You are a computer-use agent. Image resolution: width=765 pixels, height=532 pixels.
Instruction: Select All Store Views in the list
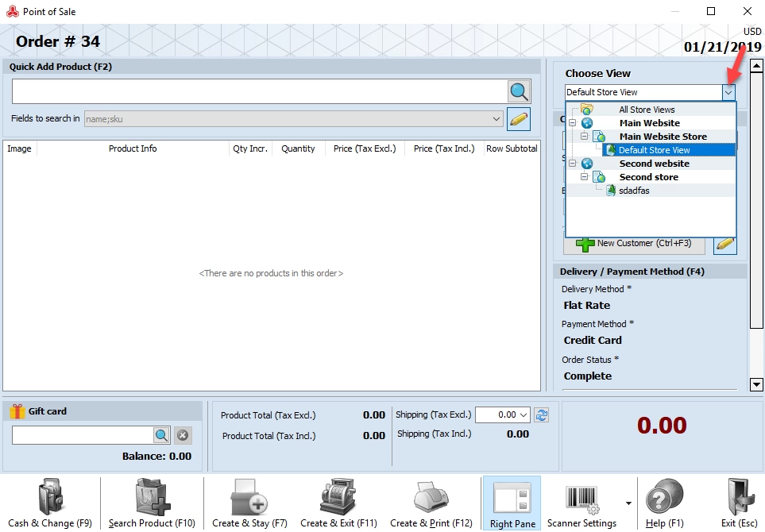647,110
